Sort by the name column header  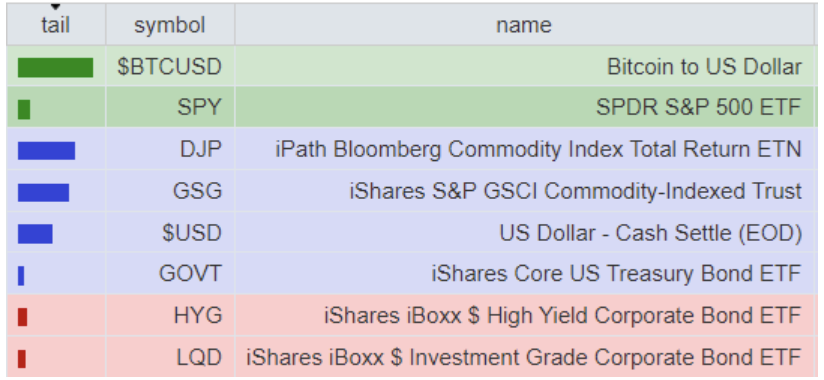(524, 25)
